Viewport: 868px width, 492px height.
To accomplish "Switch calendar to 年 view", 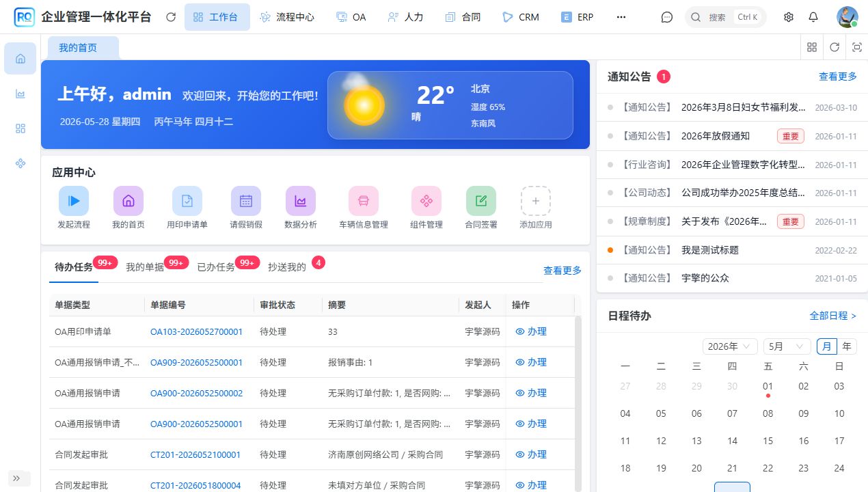I will pyautogui.click(x=847, y=346).
